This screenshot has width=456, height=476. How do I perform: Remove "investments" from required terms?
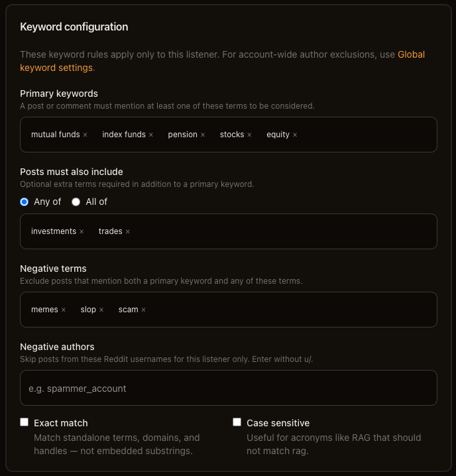tap(82, 231)
